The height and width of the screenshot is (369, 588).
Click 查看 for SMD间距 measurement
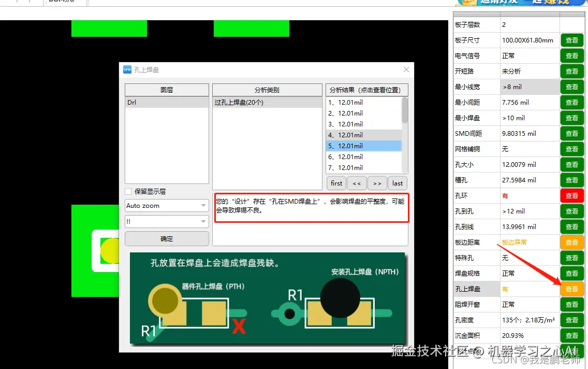571,133
